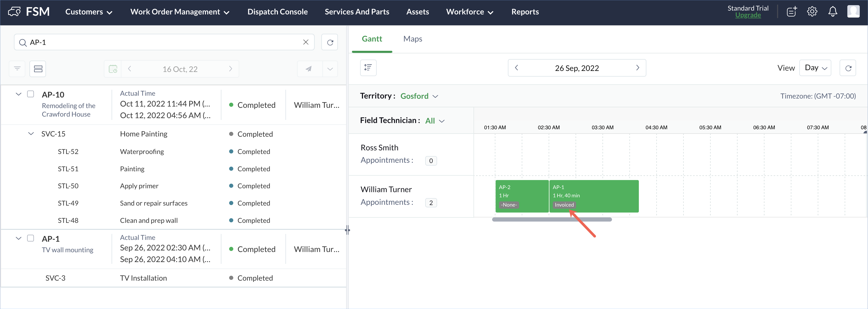Go to next day after 26 Sep

tap(637, 68)
